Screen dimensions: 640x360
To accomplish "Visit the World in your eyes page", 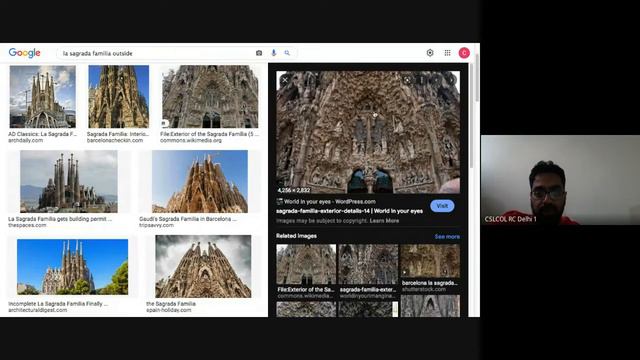I will pyautogui.click(x=442, y=206).
